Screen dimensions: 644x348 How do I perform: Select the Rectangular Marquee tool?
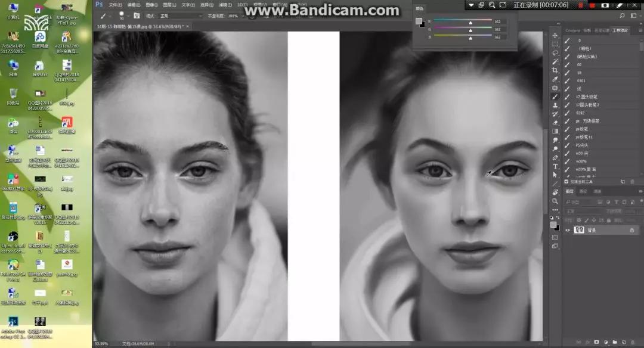[555, 44]
